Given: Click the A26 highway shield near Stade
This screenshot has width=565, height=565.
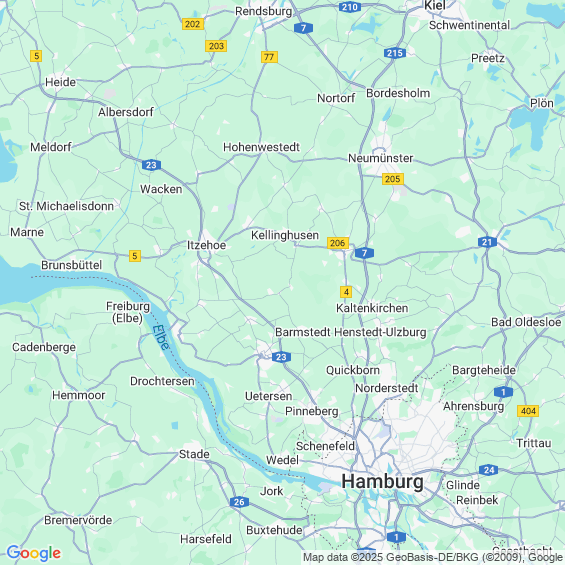Looking at the screenshot, I should coord(239,502).
